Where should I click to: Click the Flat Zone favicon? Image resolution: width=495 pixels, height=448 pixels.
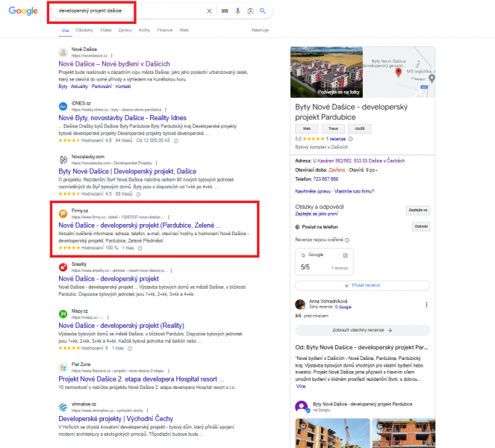[63, 367]
